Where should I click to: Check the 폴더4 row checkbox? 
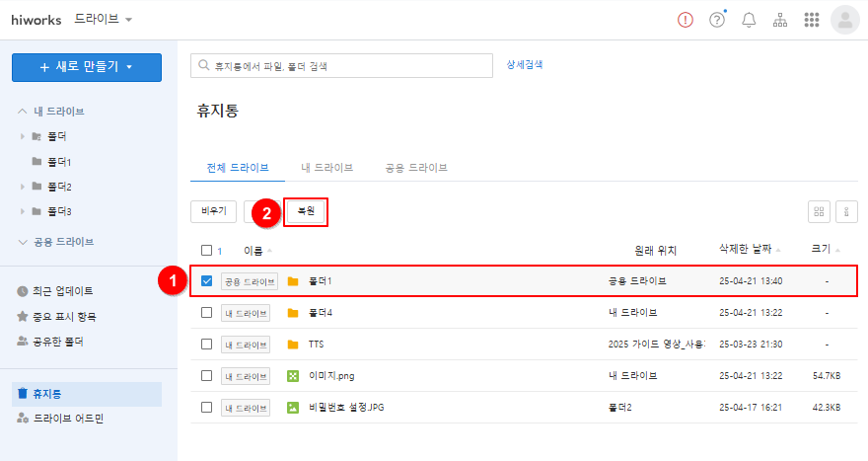click(x=206, y=313)
